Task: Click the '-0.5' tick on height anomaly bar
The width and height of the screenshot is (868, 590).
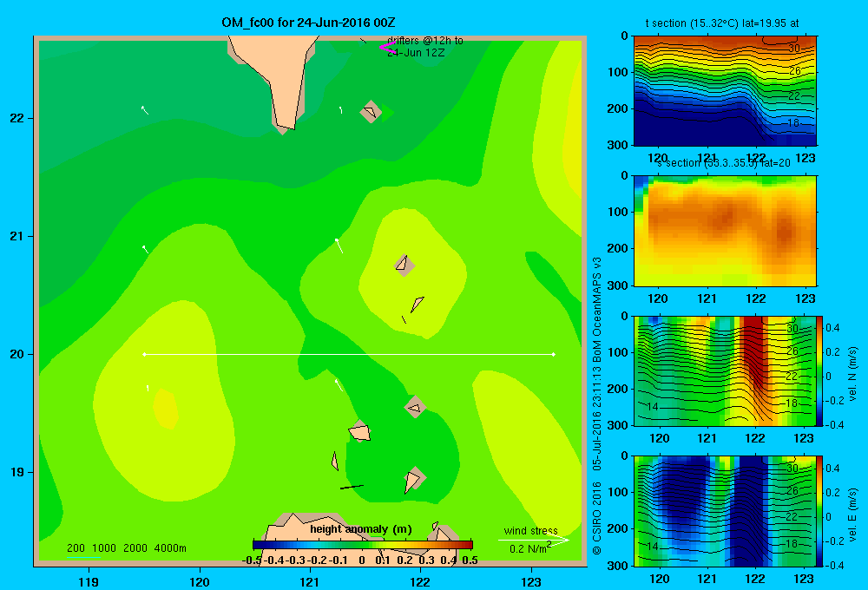Action: coord(253,560)
